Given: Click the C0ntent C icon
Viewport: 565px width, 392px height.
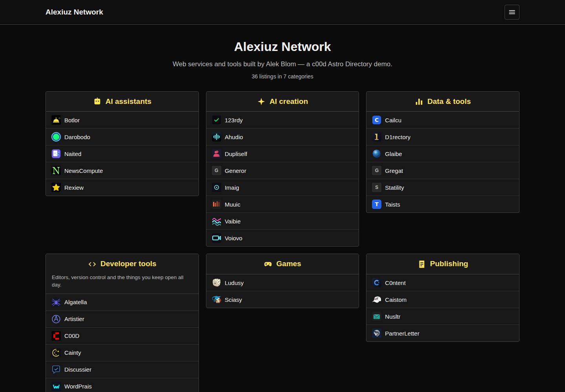Looking at the screenshot, I should 377,283.
